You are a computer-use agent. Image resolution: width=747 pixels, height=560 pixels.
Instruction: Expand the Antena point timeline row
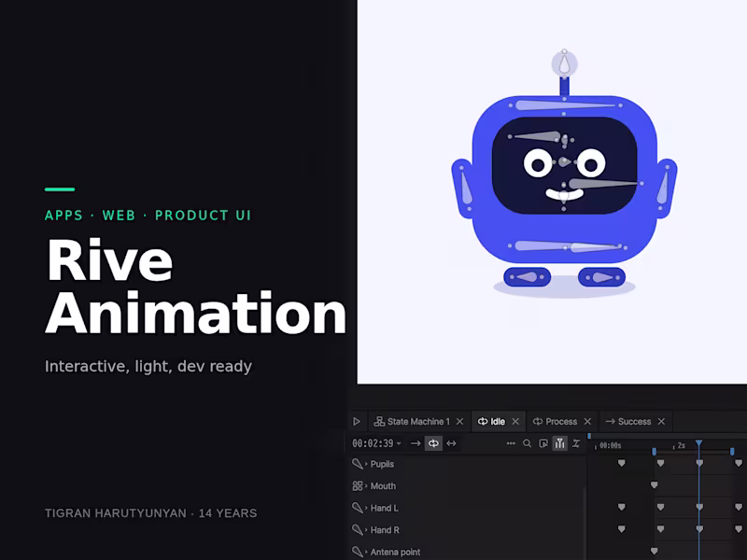point(366,552)
